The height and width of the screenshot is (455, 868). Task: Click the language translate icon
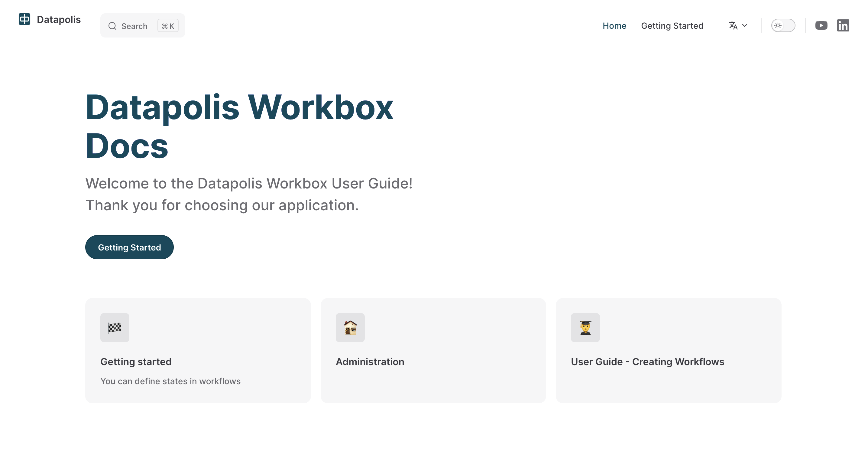[x=733, y=26]
